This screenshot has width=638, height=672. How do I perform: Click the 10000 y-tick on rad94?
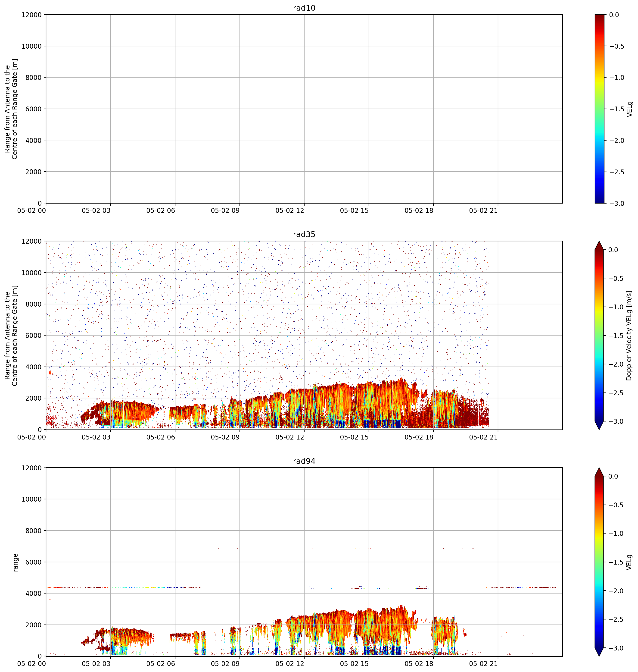pos(32,499)
